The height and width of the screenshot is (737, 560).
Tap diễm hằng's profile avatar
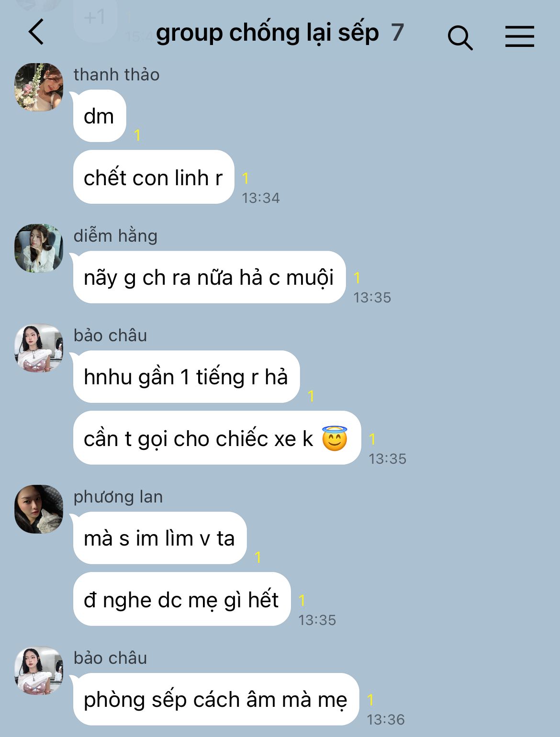tap(39, 248)
